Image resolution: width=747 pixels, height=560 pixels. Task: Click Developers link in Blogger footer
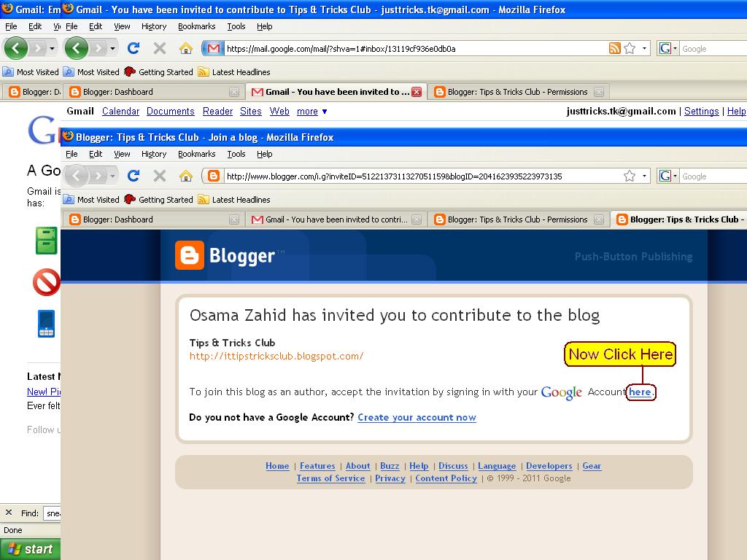point(549,466)
